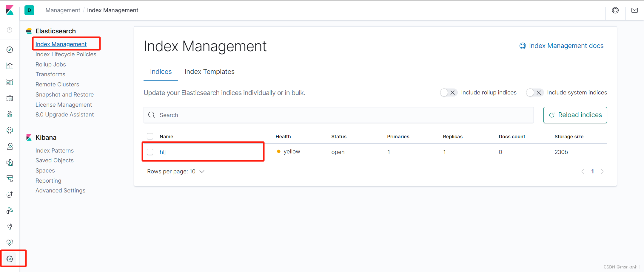The image size is (644, 272).
Task: Open Management gear icon in sidebar
Action: [10, 259]
